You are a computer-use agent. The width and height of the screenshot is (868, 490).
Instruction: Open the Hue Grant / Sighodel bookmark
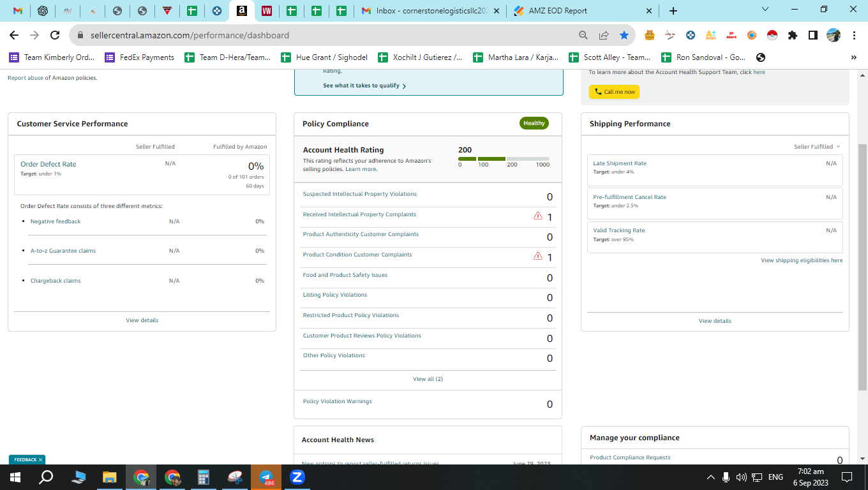point(325,57)
